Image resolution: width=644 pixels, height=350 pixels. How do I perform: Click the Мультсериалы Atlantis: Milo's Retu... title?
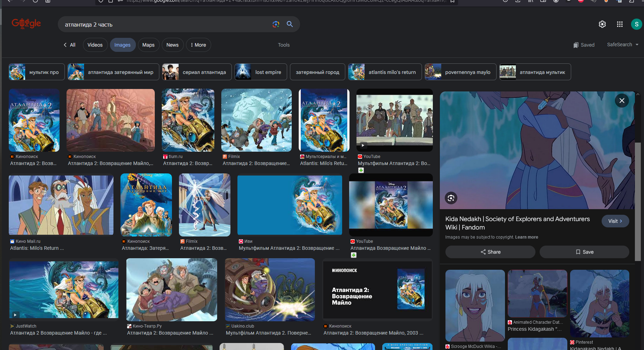pyautogui.click(x=324, y=163)
